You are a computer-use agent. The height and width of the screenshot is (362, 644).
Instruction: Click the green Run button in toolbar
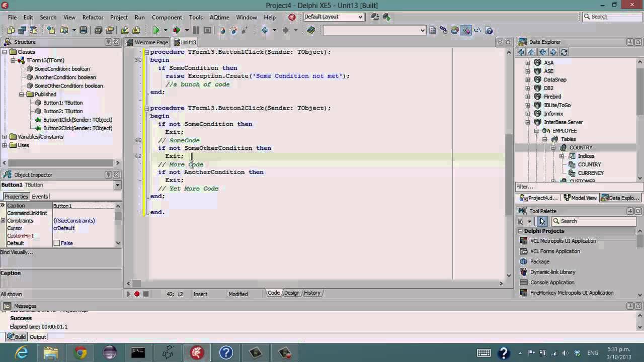(156, 30)
